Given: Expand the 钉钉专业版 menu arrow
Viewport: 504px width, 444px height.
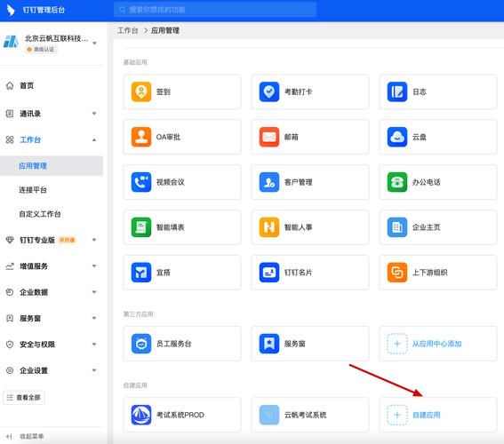Looking at the screenshot, I should tap(94, 240).
